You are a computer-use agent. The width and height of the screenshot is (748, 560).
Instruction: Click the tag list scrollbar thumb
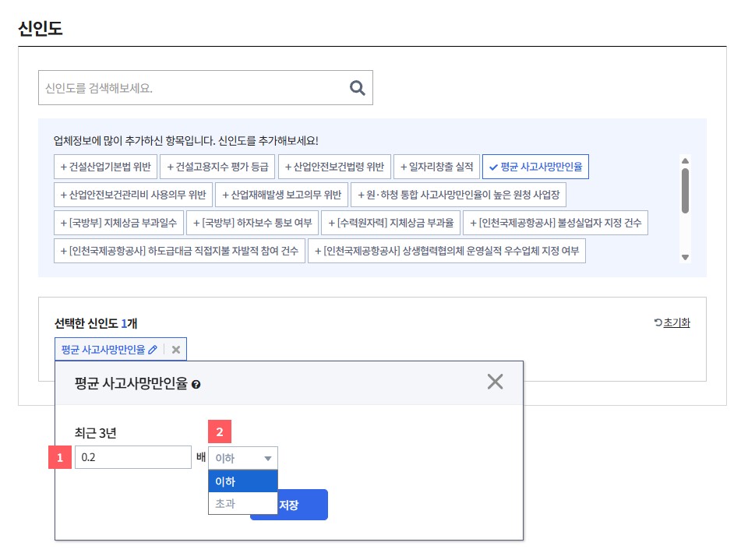pyautogui.click(x=685, y=190)
